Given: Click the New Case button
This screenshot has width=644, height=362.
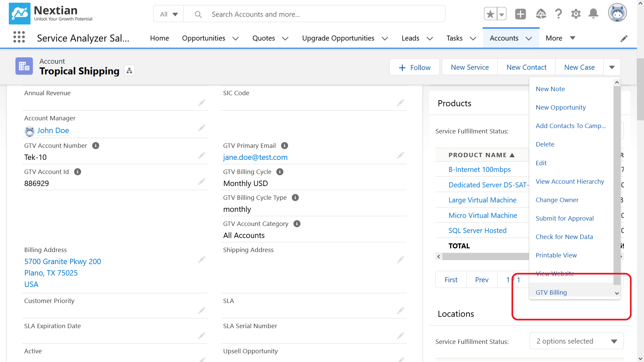Looking at the screenshot, I should pyautogui.click(x=579, y=67).
